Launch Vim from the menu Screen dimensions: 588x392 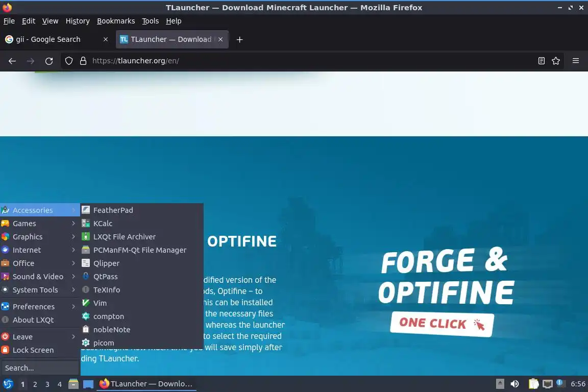[x=142, y=303]
